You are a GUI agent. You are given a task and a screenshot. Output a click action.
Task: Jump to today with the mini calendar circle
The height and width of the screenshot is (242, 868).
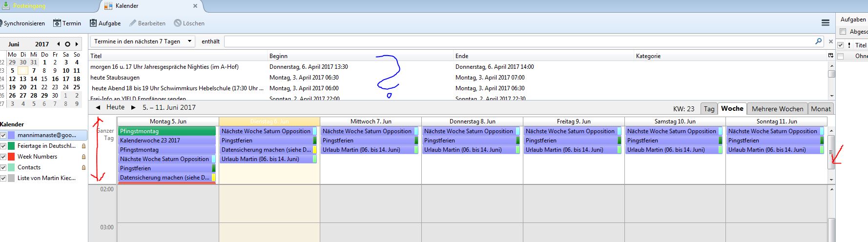(67, 44)
